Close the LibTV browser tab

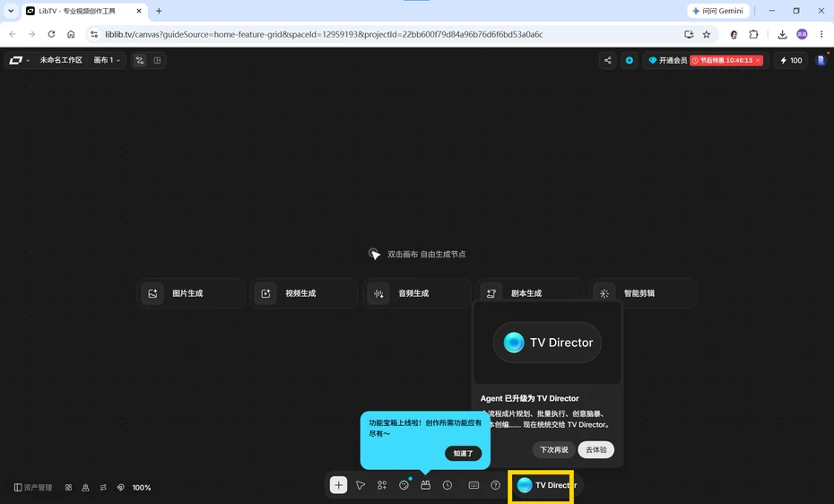(x=139, y=11)
